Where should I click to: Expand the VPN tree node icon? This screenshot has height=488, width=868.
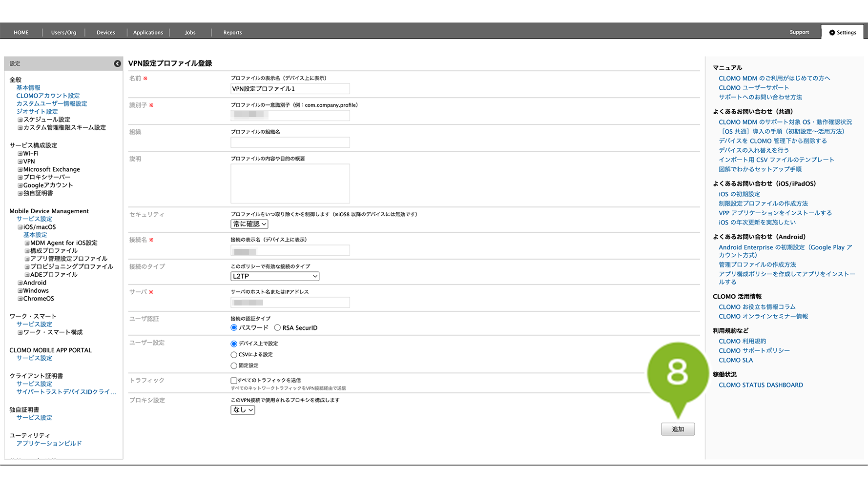(20, 162)
